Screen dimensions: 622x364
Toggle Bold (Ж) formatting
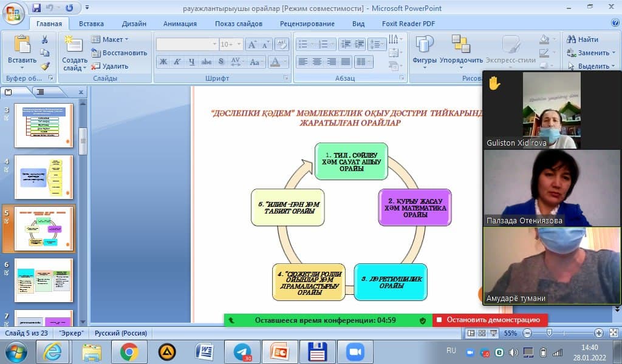tap(163, 62)
